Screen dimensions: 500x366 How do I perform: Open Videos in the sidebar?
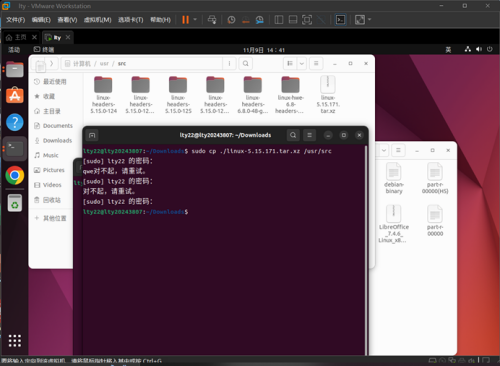pos(52,185)
